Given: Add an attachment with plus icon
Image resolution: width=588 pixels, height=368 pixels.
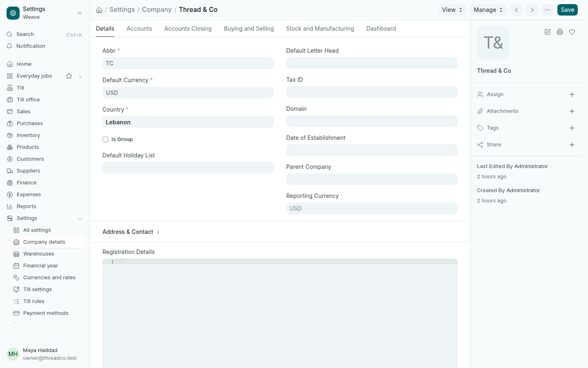Looking at the screenshot, I should [572, 111].
